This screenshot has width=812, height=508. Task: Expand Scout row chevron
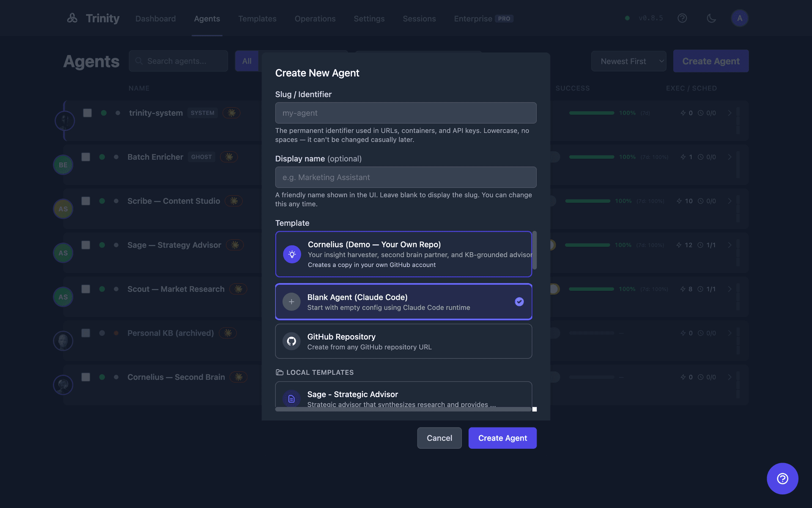[x=730, y=289]
